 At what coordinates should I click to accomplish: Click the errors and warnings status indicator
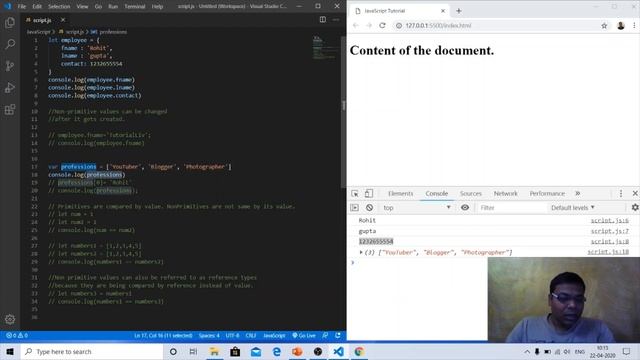[17, 336]
